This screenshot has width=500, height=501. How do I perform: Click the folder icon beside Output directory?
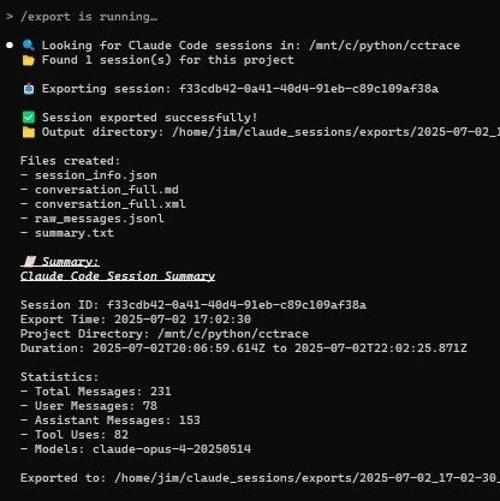tap(29, 132)
